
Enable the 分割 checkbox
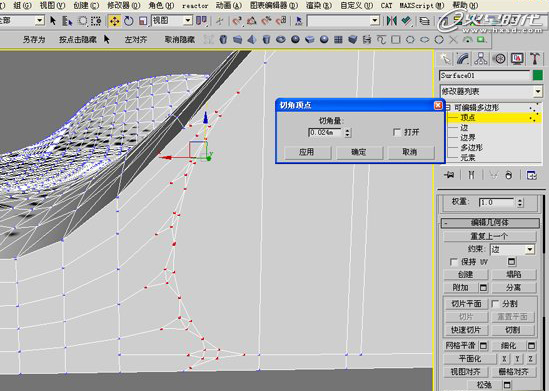[x=495, y=303]
